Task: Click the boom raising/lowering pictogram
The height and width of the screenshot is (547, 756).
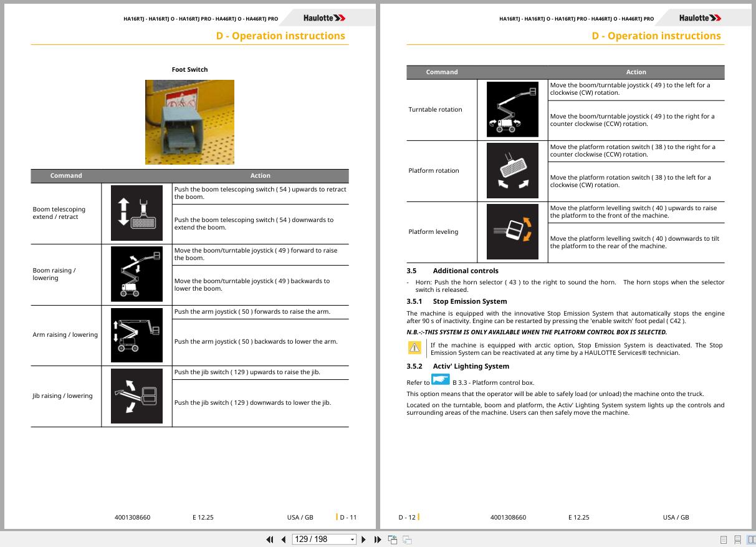Action: click(136, 274)
